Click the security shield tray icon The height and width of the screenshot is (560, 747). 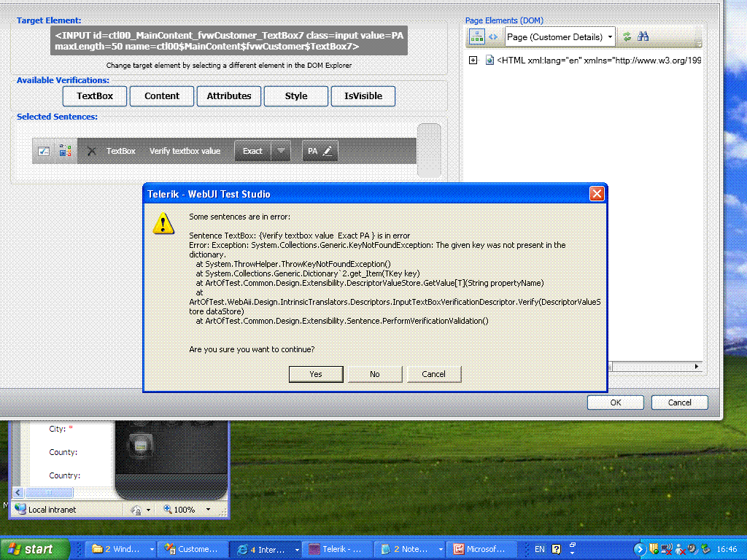[654, 549]
